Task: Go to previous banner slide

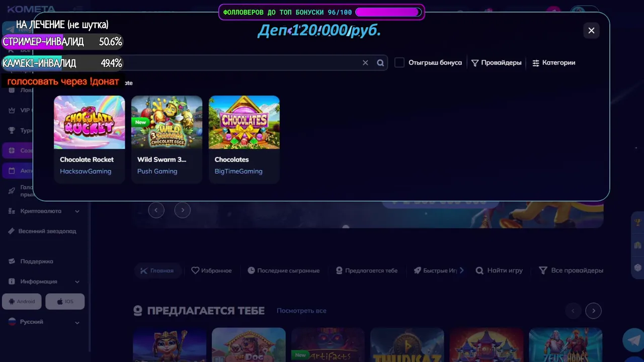Action: point(156,210)
